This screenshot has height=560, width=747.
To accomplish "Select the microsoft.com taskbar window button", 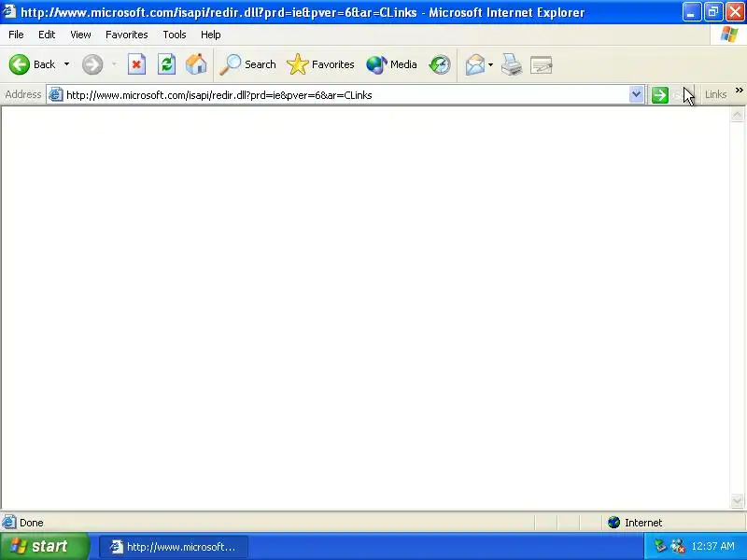I will (174, 547).
